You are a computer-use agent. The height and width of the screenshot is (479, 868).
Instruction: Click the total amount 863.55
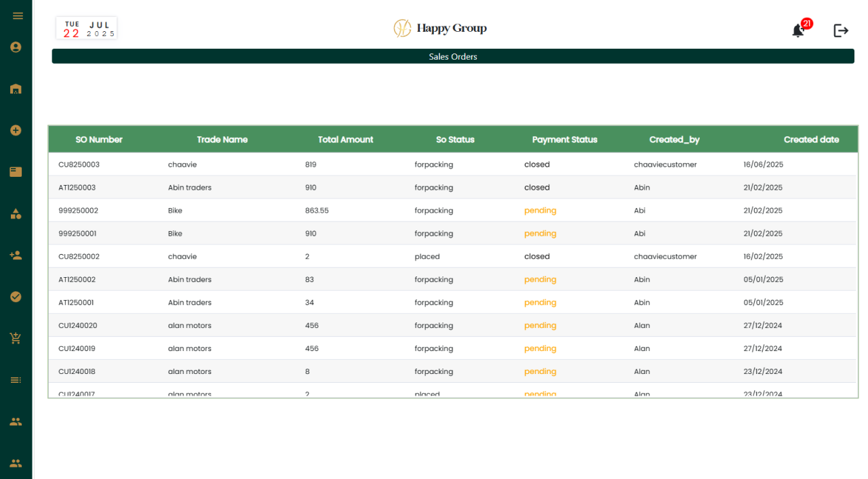point(317,211)
